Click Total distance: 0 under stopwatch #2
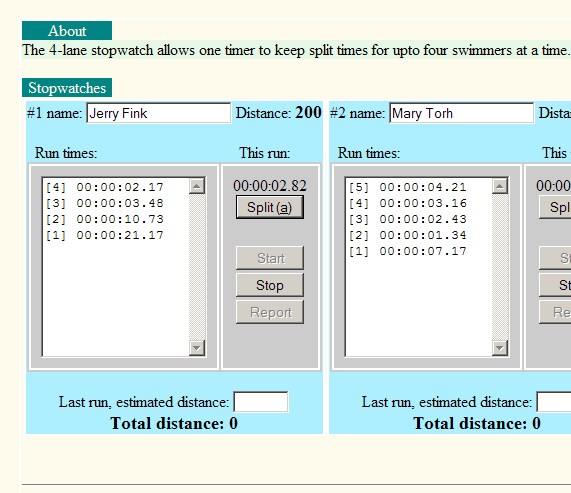 point(477,423)
